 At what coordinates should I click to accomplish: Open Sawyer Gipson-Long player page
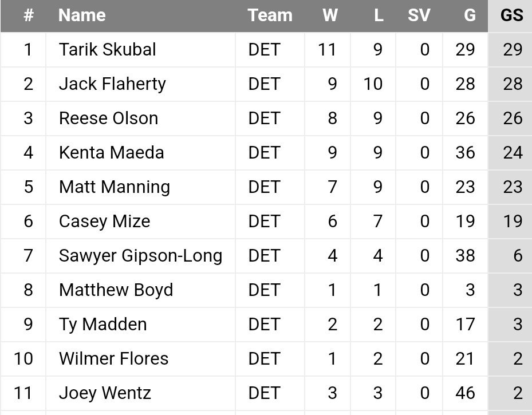point(140,256)
